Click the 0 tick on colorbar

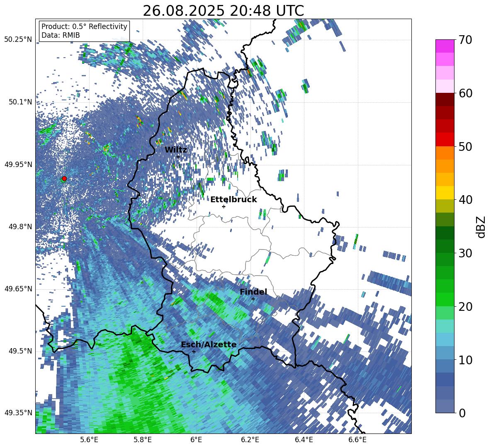click(x=462, y=413)
